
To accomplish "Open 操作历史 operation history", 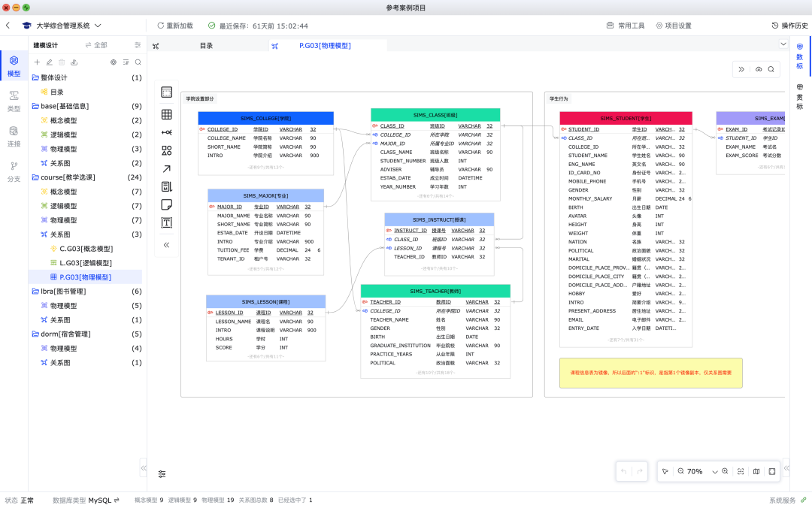I will (789, 26).
